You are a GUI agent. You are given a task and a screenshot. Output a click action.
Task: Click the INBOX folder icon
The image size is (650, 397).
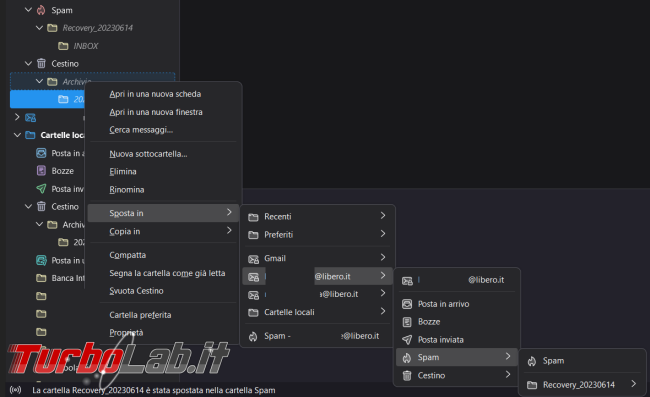(63, 46)
